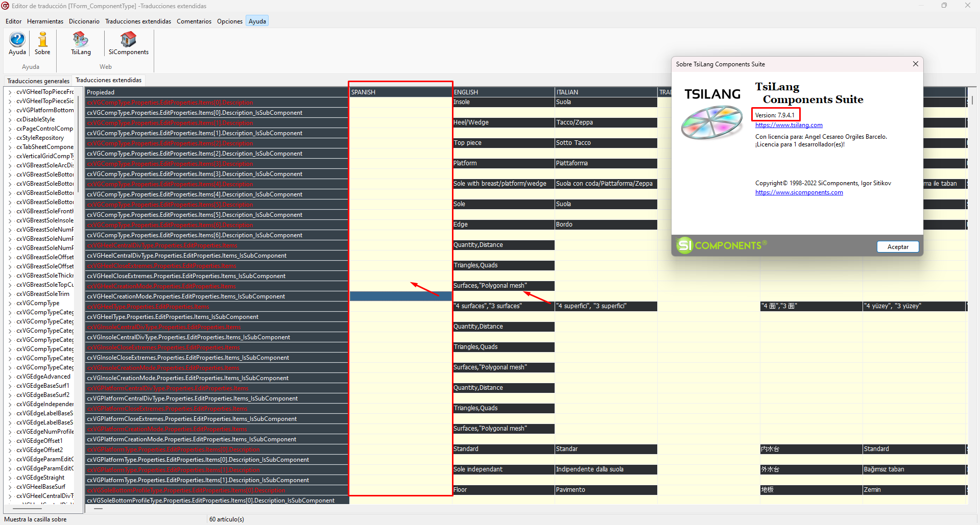Open the Ayuda help icon in ribbon

tap(17, 43)
